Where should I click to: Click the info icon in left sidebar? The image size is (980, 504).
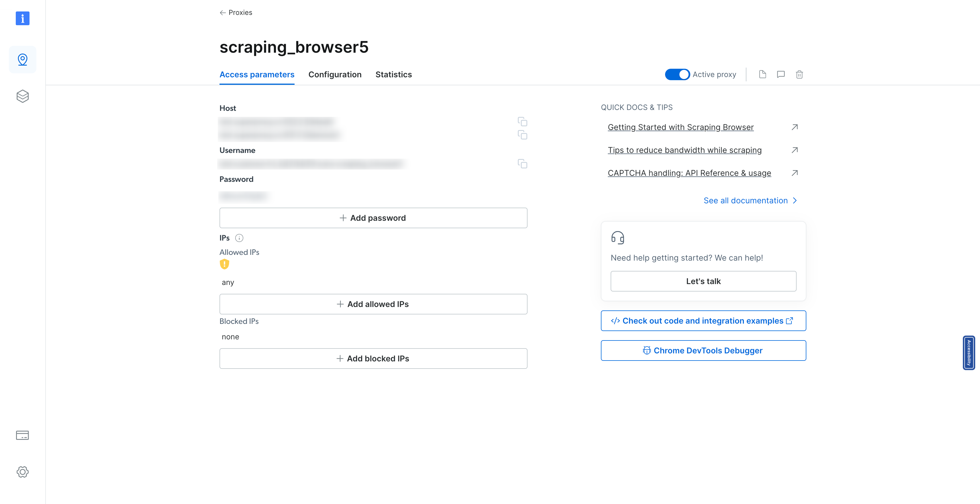point(23,19)
